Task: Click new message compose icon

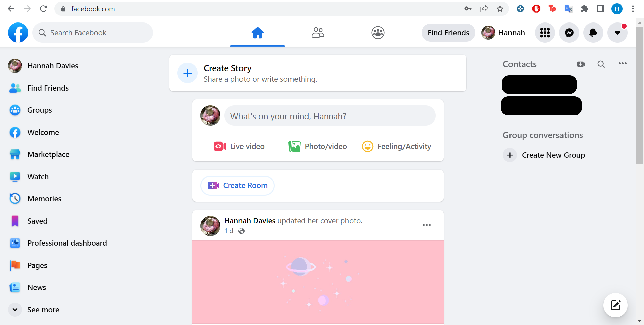Action: [615, 305]
